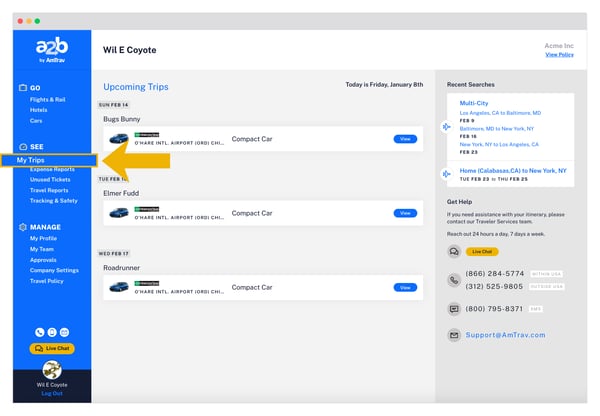Click sidebar yellow Live Chat button
The height and width of the screenshot is (416, 600).
[52, 348]
